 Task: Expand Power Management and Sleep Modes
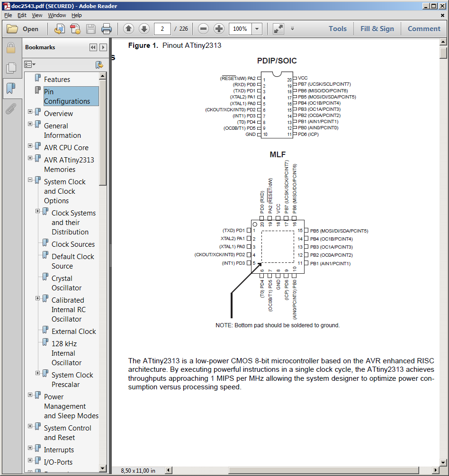click(x=30, y=395)
